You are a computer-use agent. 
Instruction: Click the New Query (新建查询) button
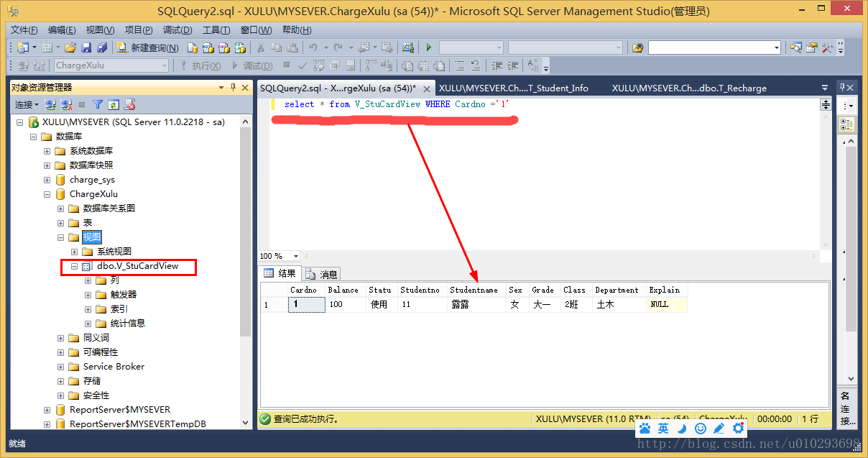148,47
